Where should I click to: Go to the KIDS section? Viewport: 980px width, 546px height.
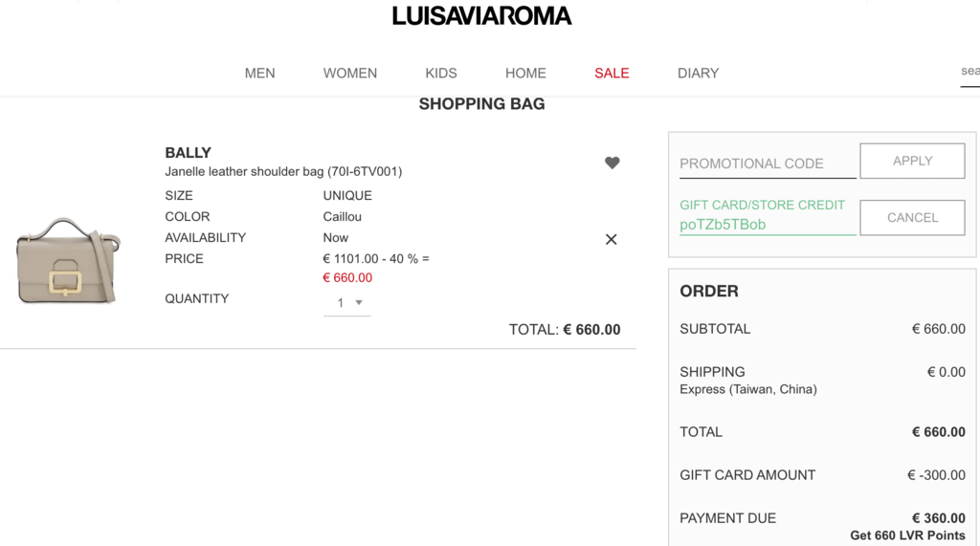(441, 73)
